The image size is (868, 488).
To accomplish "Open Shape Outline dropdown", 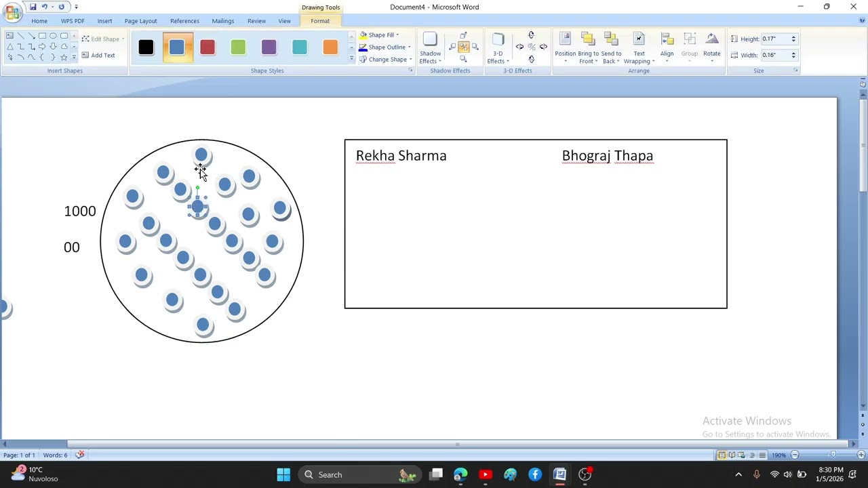I will pyautogui.click(x=384, y=47).
